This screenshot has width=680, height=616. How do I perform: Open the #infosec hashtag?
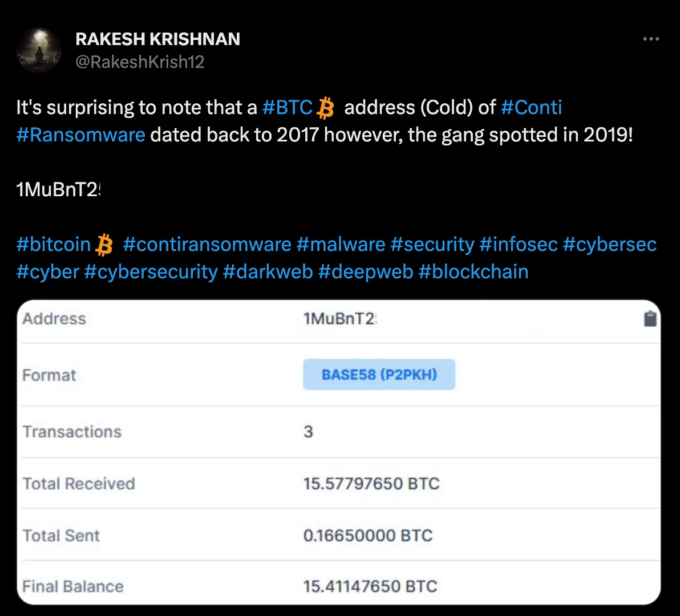click(x=518, y=245)
